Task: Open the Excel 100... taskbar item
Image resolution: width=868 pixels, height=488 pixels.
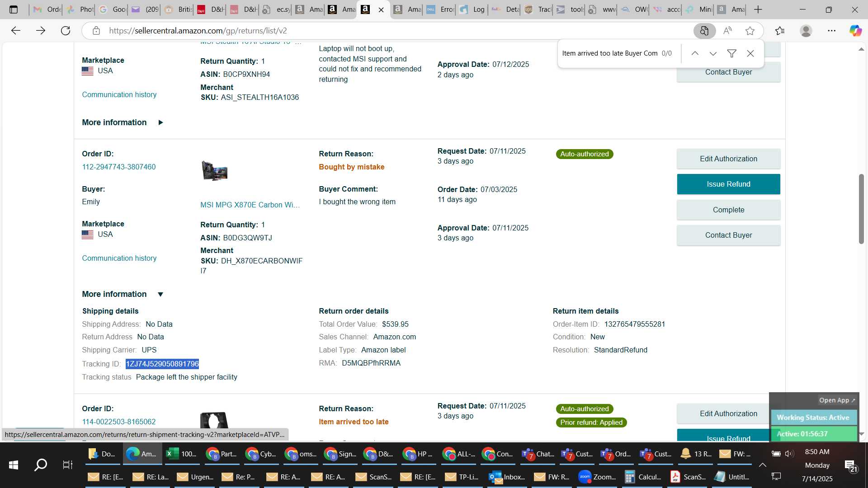Action: tap(182, 454)
